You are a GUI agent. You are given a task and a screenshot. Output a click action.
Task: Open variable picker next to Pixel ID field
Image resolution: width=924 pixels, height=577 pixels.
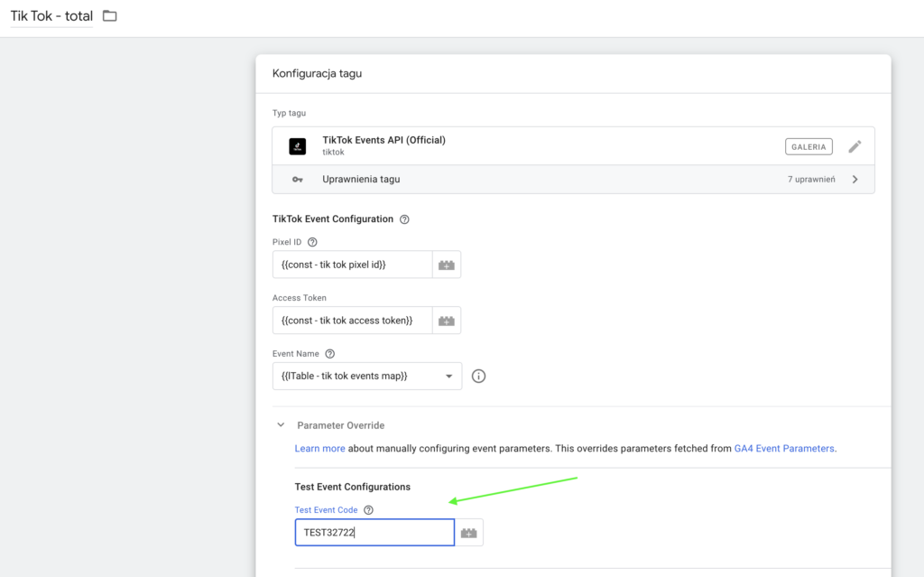click(447, 265)
